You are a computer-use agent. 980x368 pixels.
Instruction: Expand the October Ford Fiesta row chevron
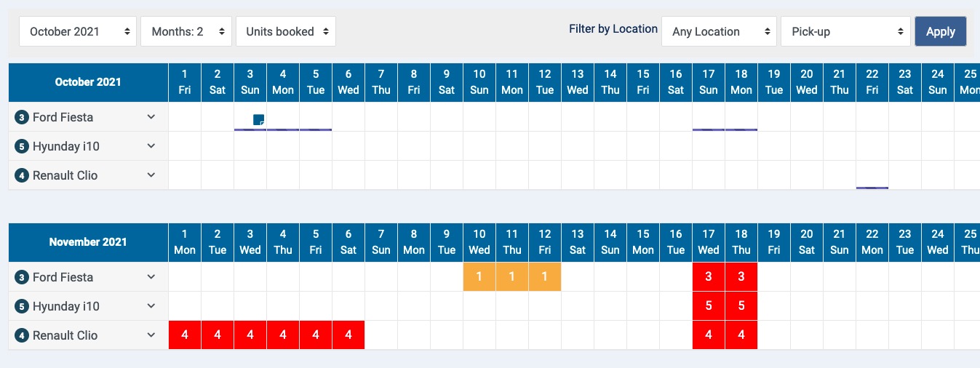tap(151, 117)
